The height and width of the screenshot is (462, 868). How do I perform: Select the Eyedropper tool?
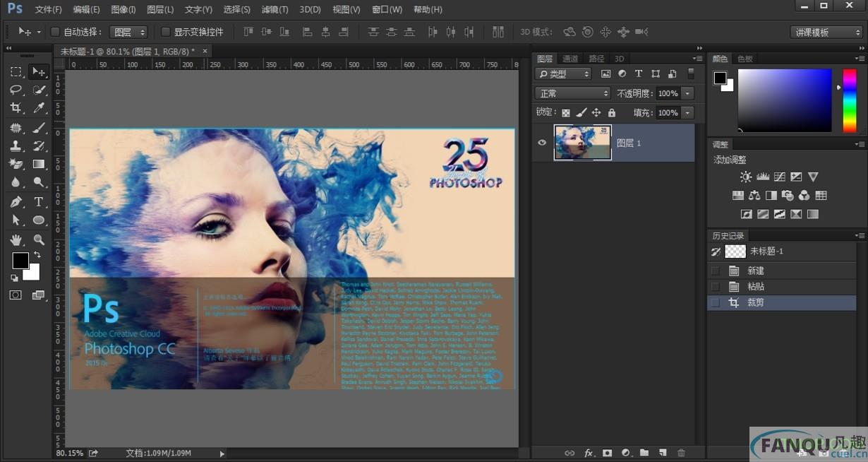pyautogui.click(x=38, y=107)
